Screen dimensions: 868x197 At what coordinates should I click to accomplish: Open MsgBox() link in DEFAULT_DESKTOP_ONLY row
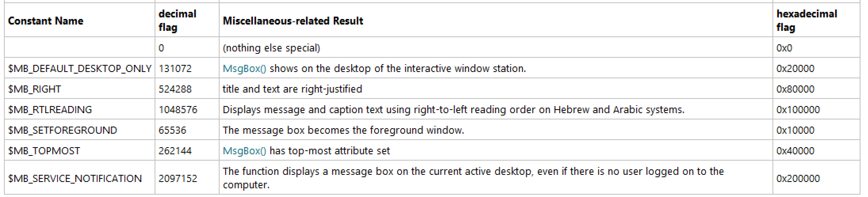point(245,68)
